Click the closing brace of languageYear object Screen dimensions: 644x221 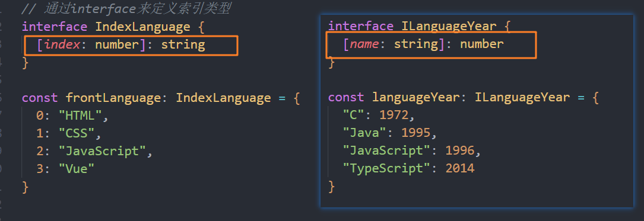[332, 187]
